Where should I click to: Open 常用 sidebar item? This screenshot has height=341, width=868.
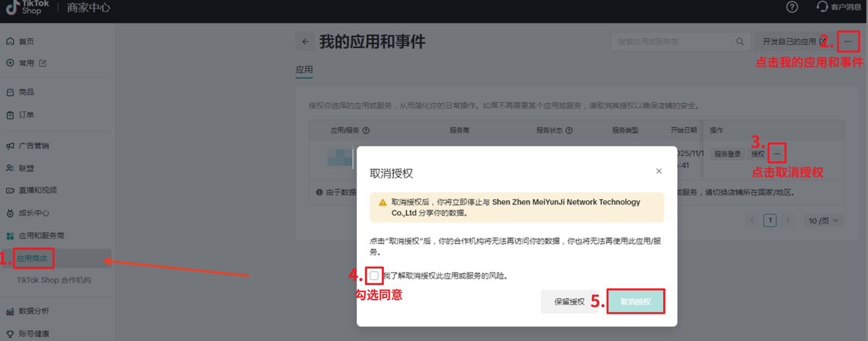pos(26,63)
